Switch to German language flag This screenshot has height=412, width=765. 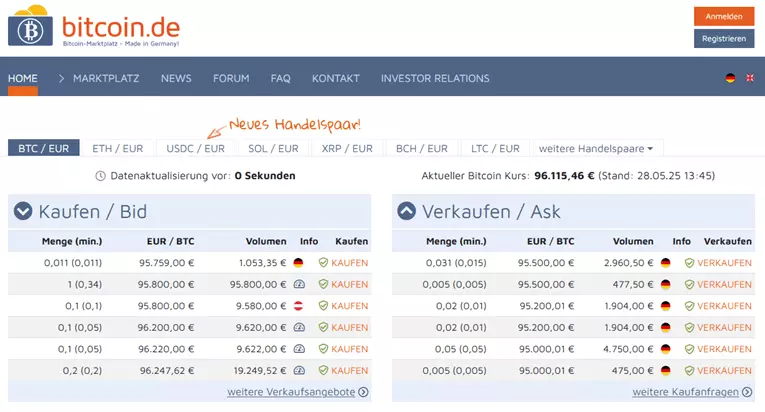730,78
